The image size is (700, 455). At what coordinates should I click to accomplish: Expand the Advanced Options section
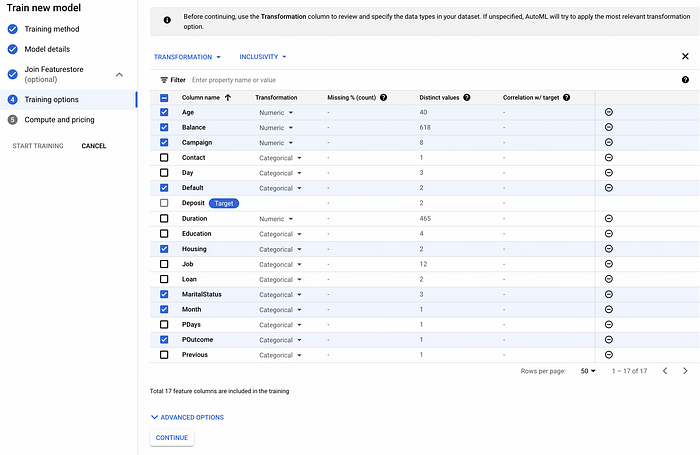(x=187, y=417)
